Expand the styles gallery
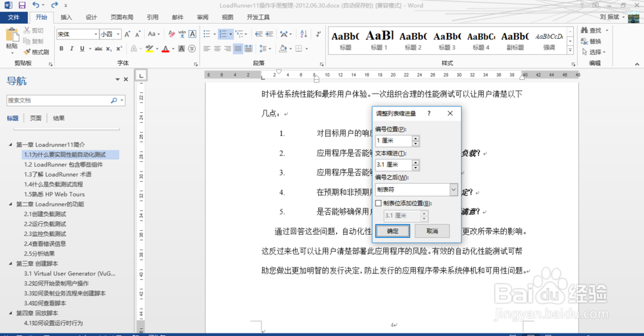Viewport: 644px width, 336px height. click(x=570, y=50)
